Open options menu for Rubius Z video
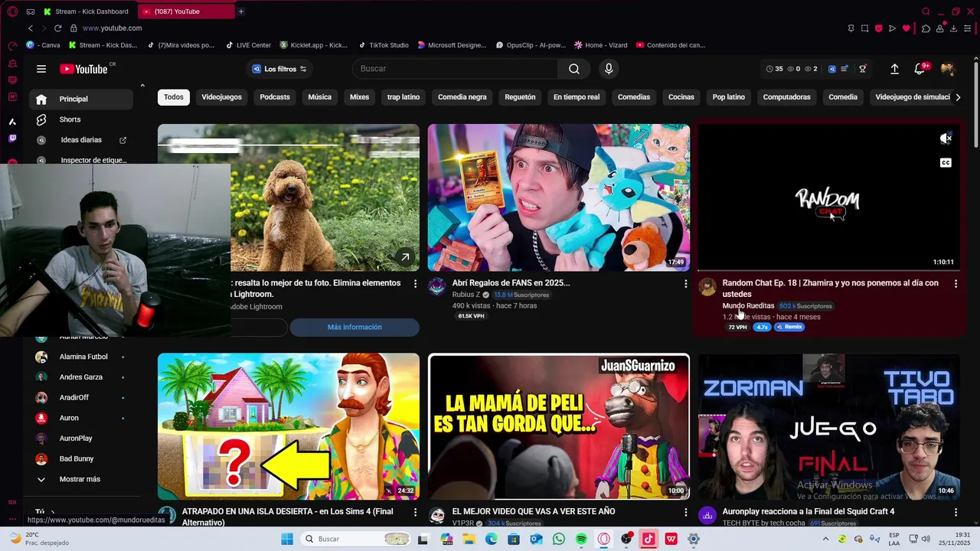The image size is (980, 551). (685, 284)
